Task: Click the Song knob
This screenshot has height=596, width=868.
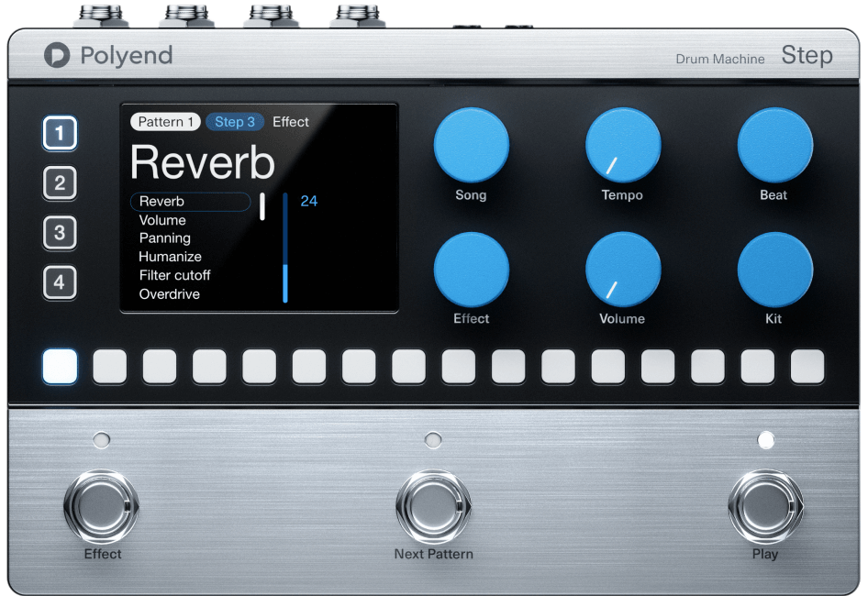Action: [x=471, y=145]
